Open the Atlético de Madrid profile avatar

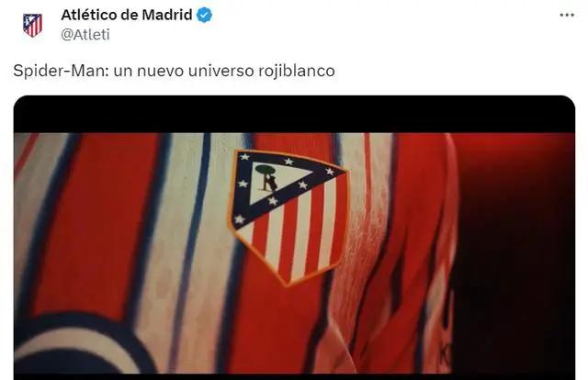33,25
